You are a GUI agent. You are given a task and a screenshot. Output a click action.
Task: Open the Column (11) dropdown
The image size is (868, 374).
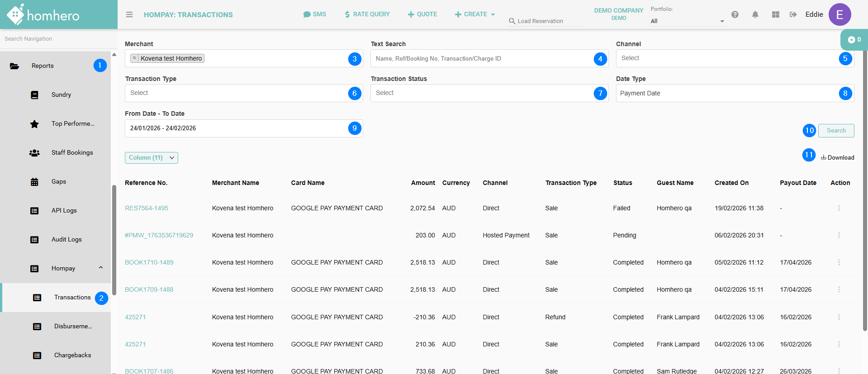click(151, 157)
